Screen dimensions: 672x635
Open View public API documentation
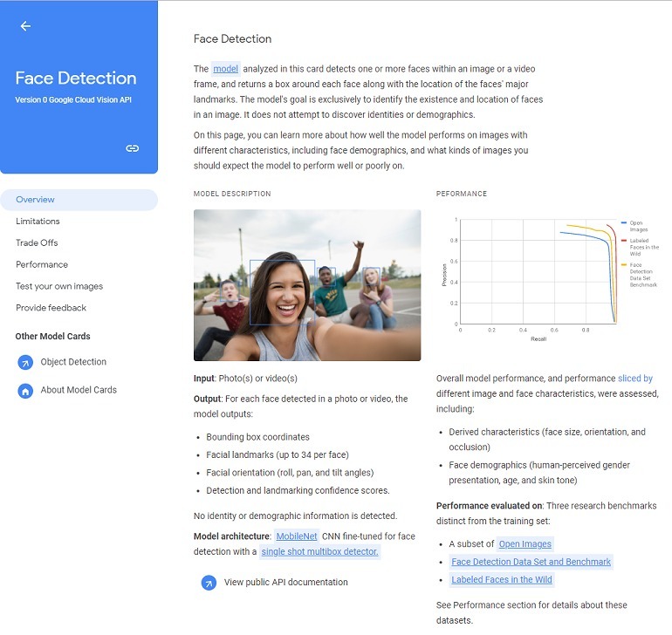[286, 583]
